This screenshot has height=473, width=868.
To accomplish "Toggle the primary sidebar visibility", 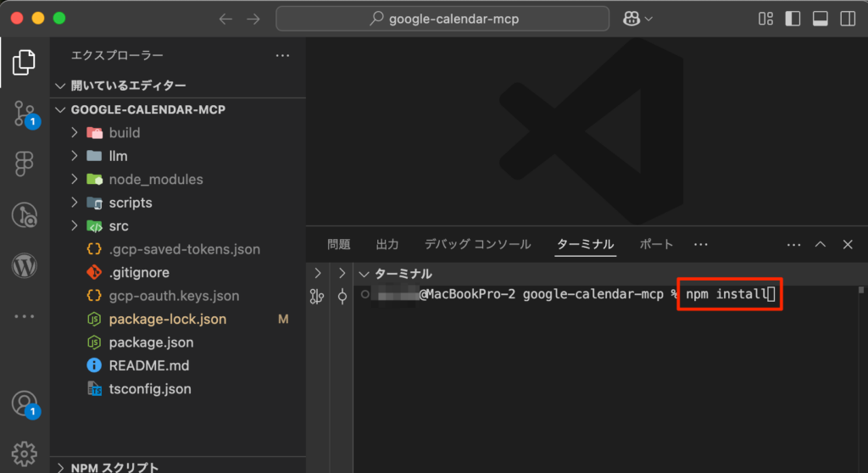I will [793, 19].
